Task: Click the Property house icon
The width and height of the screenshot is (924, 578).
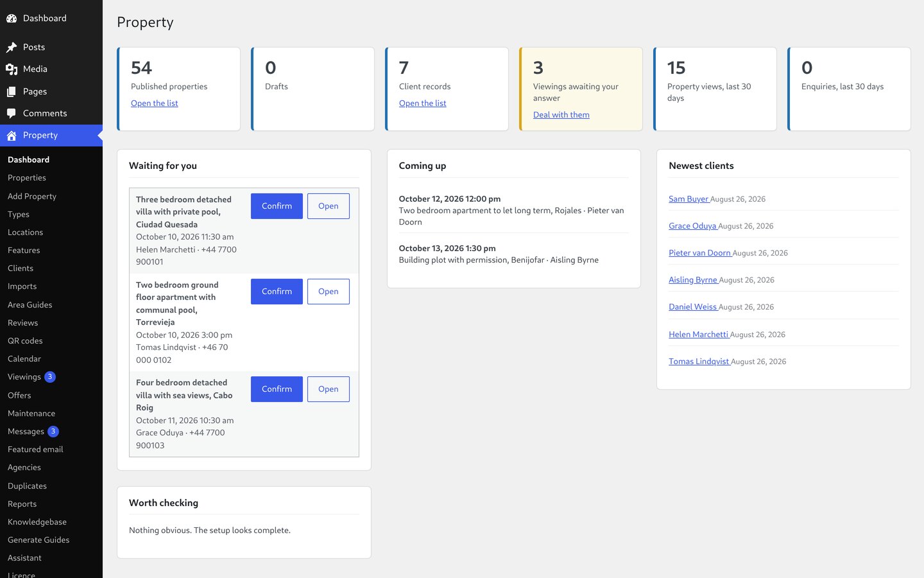Action: (12, 136)
